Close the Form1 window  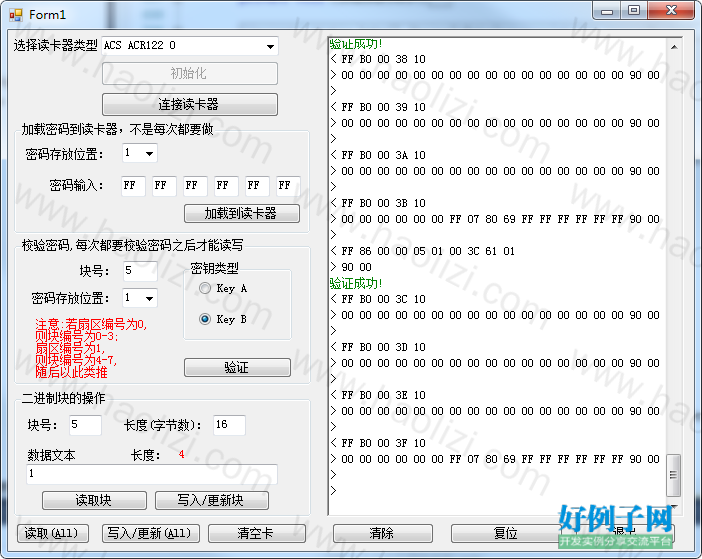671,11
